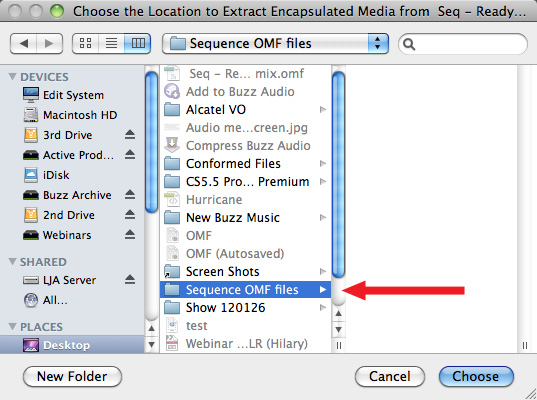Click the Cancel button

click(x=390, y=376)
